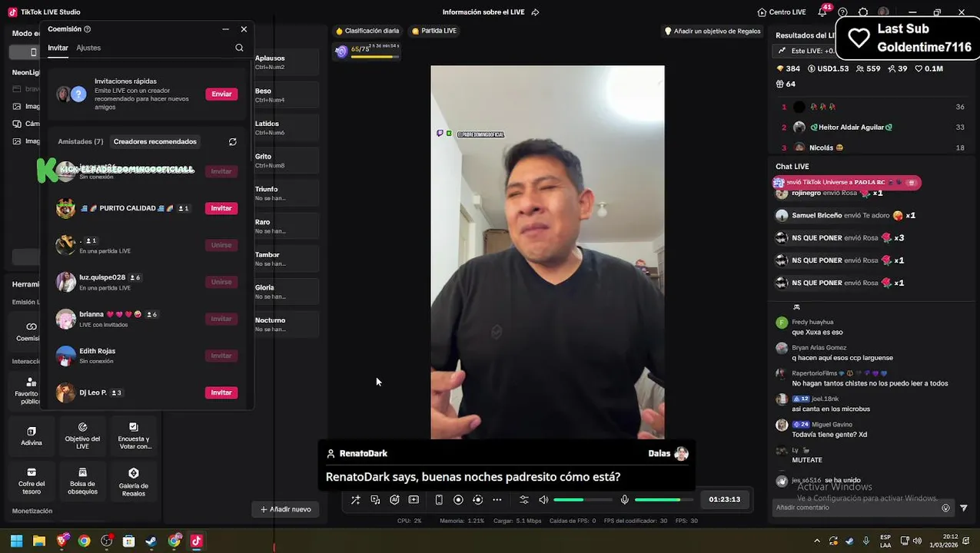Image resolution: width=980 pixels, height=553 pixels.
Task: Open the Galería de Regalos tool
Action: click(x=134, y=481)
